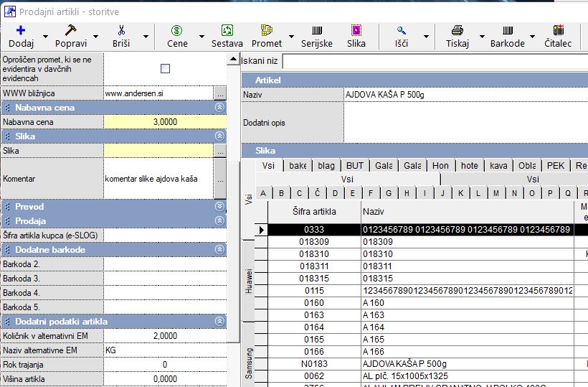Click the Tiskaj printer icon
The width and height of the screenshot is (588, 387).
click(x=457, y=30)
